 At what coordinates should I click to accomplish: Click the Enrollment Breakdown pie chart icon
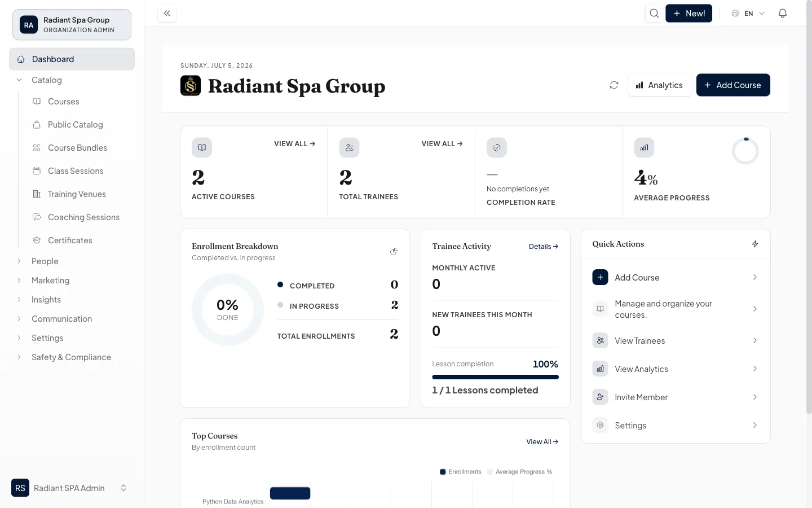tap(394, 251)
